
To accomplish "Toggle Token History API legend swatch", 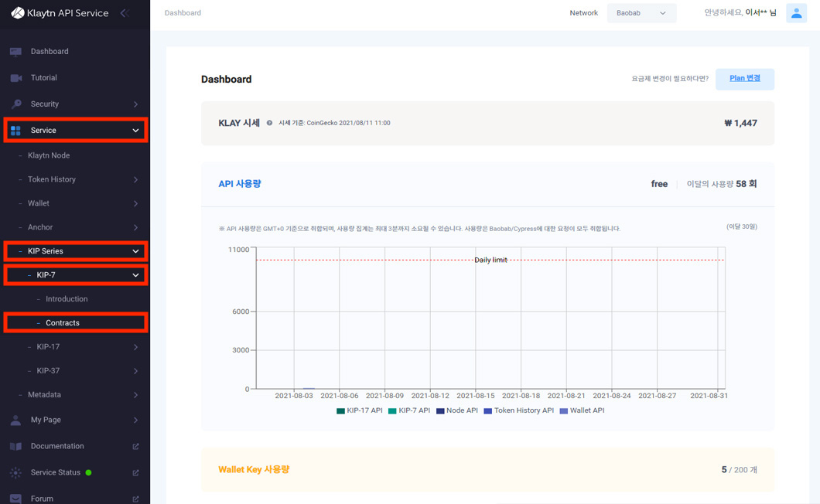I will pyautogui.click(x=488, y=411).
